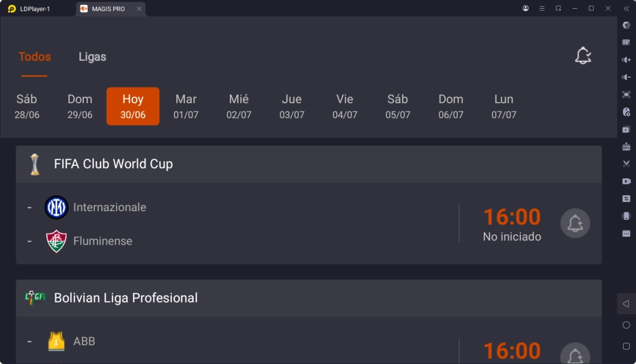Screen dimensions: 636x364
Task: Click the Fluminense club crest
Action: point(57,241)
